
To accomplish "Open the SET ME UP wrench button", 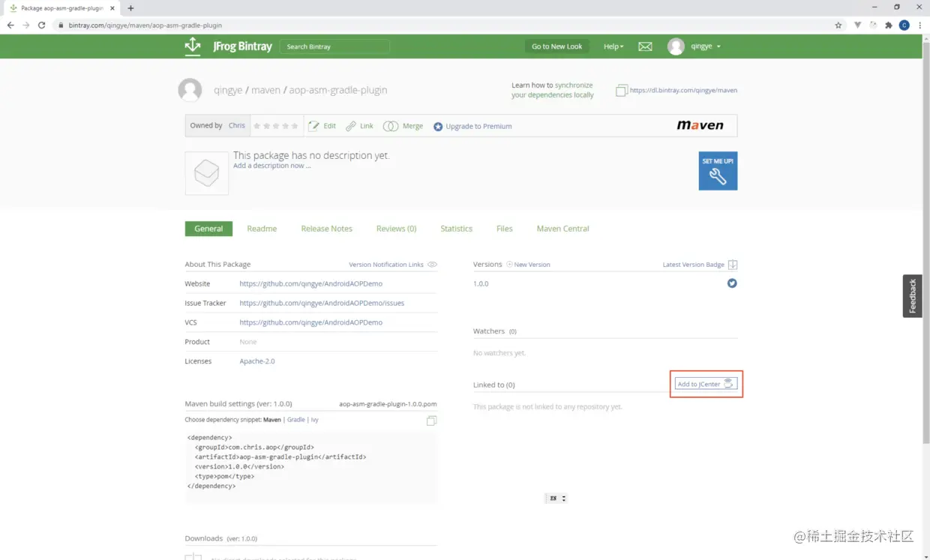I will (x=718, y=171).
